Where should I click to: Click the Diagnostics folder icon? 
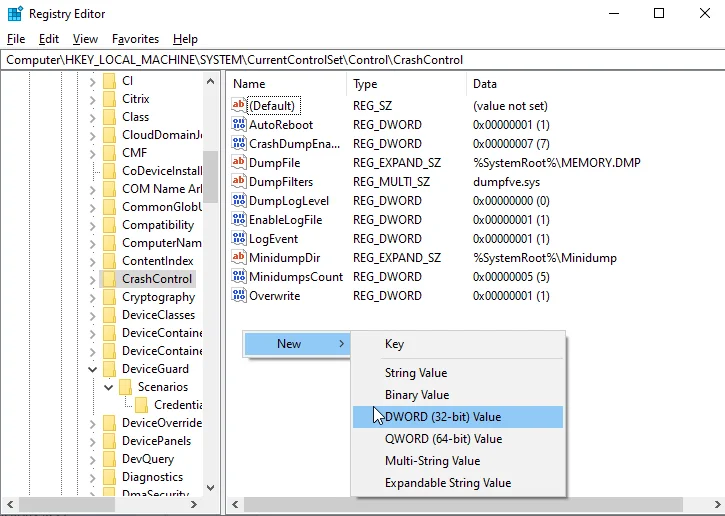[110, 477]
